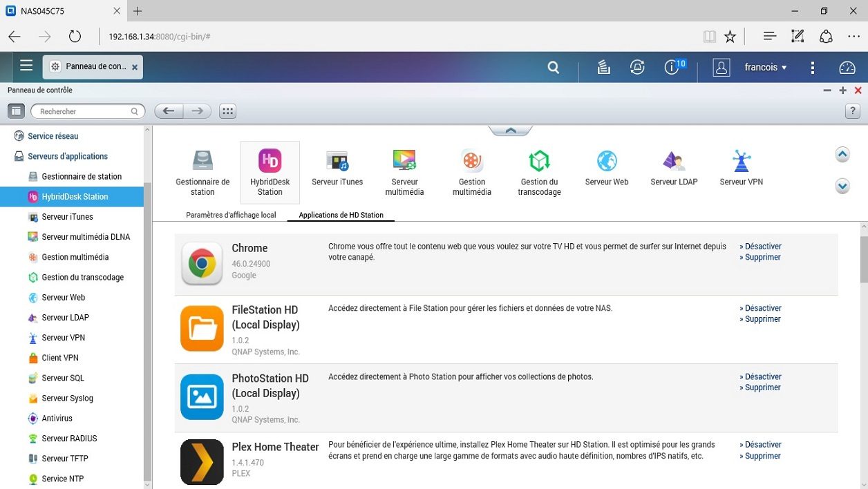Open Serveur multimédia icon in the top strip

coord(404,173)
